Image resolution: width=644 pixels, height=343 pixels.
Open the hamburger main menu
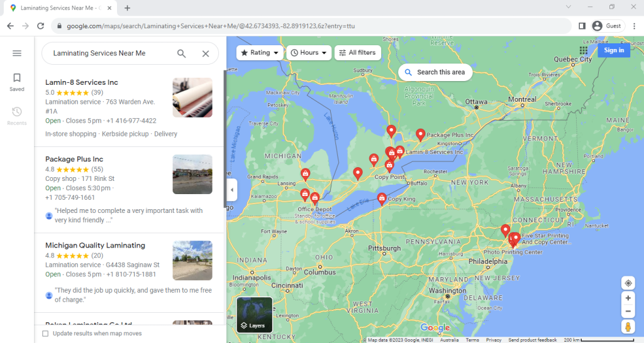pyautogui.click(x=17, y=53)
